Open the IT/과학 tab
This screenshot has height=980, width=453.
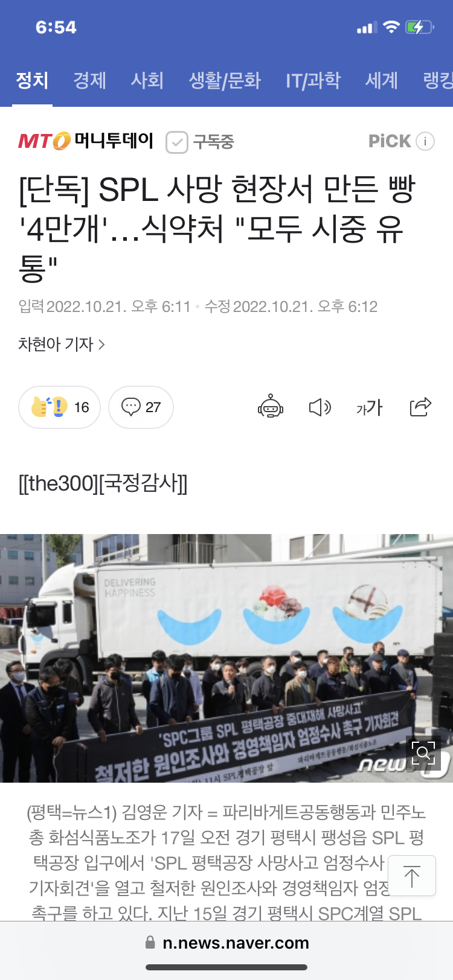tap(313, 80)
